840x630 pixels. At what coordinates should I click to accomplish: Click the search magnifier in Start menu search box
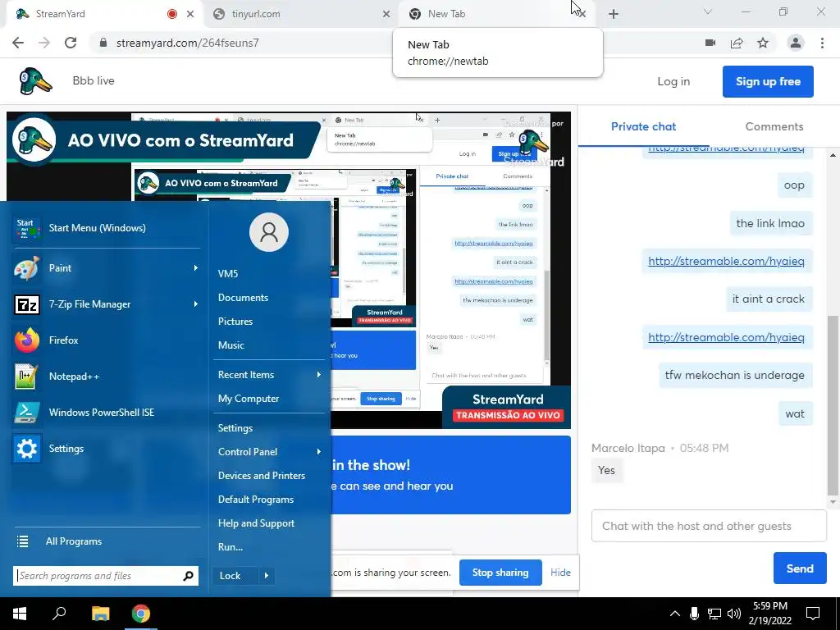(x=188, y=576)
